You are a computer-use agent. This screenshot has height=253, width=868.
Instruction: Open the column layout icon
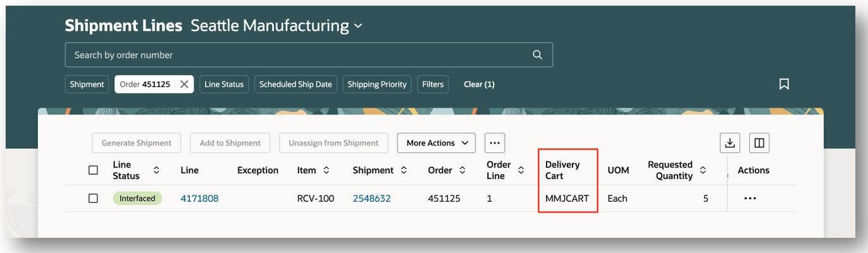pos(759,143)
